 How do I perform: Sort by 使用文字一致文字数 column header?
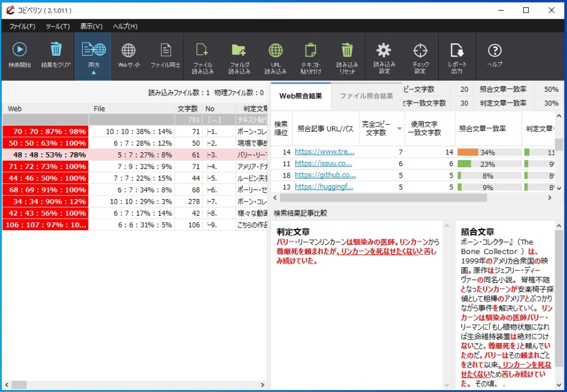(x=430, y=128)
